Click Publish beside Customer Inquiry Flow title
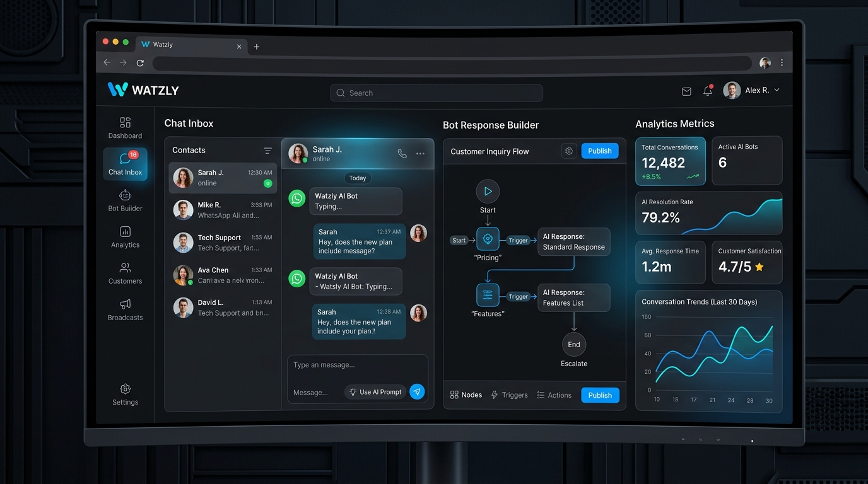 coord(600,151)
